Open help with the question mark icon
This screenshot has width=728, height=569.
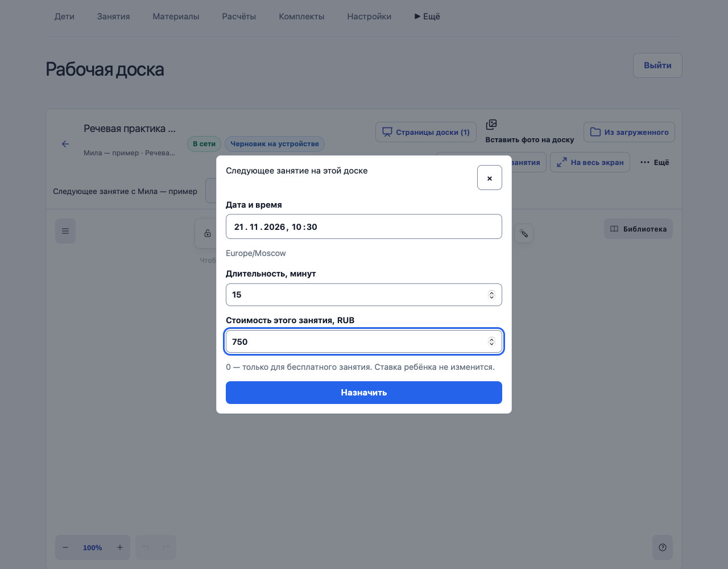(662, 547)
